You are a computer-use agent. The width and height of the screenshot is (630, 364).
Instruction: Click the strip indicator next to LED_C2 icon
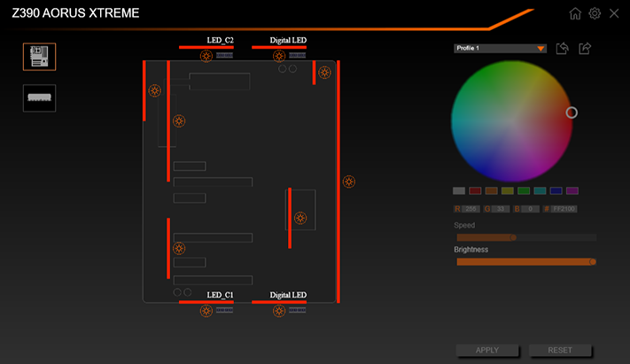click(x=224, y=56)
